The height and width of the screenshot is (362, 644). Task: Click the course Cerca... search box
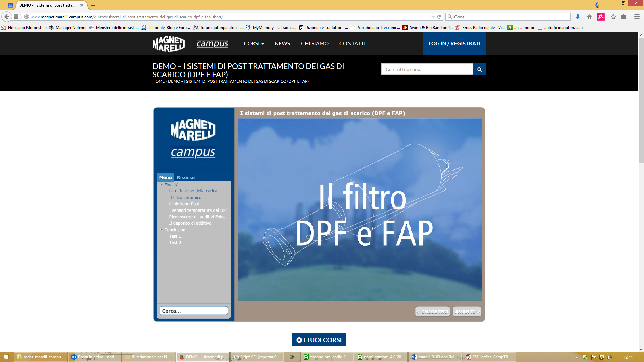point(194,311)
